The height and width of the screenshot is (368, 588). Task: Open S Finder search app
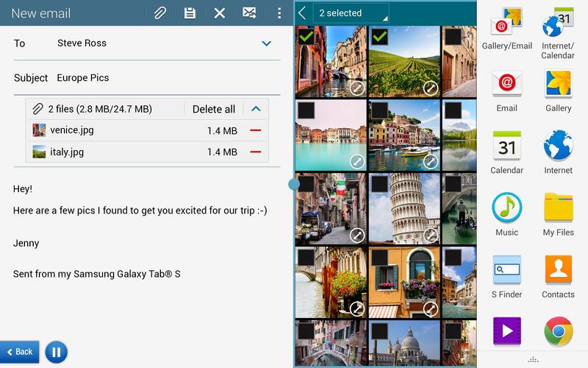click(x=506, y=276)
